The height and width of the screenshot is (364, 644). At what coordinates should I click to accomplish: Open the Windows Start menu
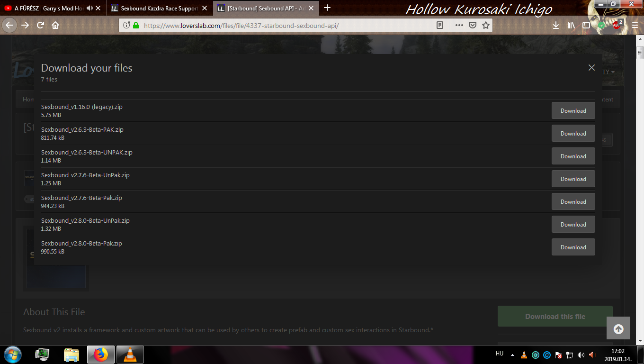[x=13, y=354]
